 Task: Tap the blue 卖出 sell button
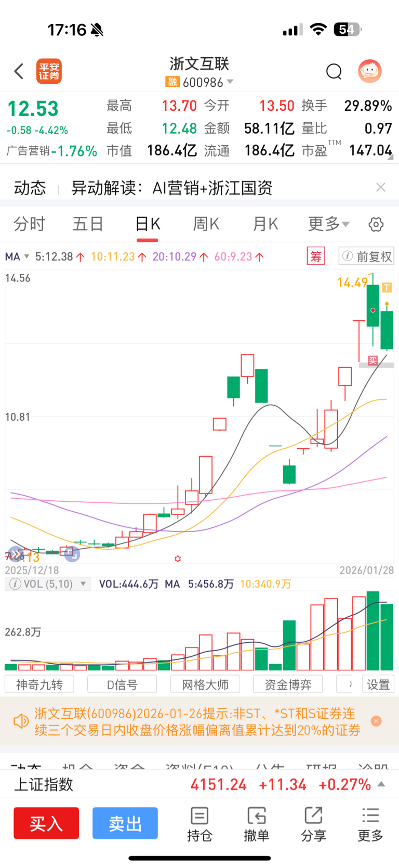tap(125, 823)
